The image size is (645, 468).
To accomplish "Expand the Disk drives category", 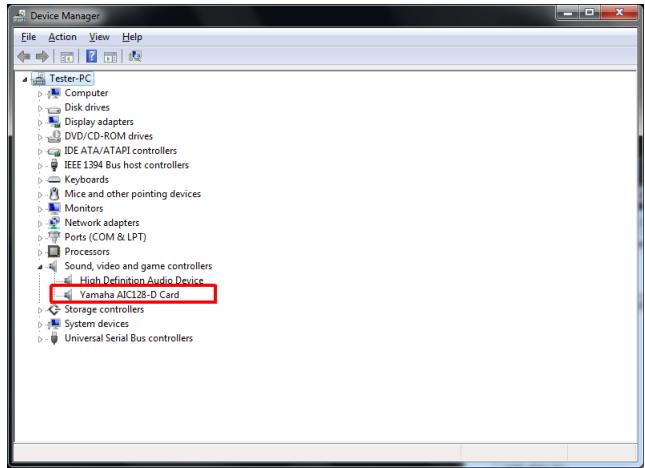I will point(40,109).
